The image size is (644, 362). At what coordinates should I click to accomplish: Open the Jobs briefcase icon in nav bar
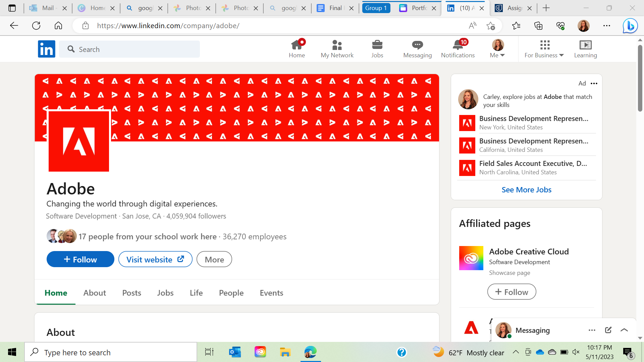(x=377, y=49)
